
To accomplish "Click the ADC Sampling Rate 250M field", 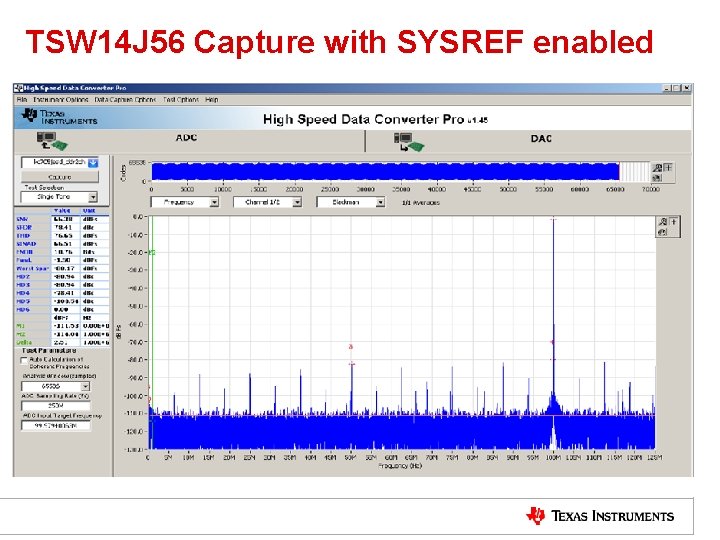I will click(56, 406).
